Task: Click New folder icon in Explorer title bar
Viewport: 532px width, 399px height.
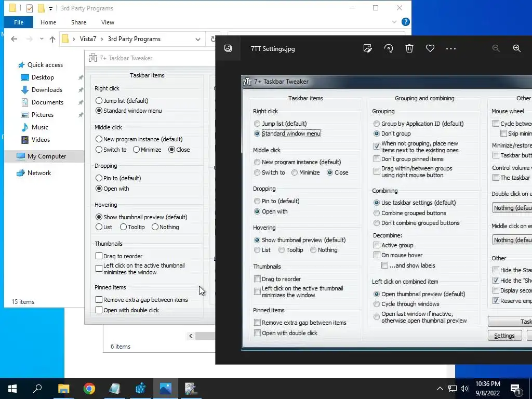Action: click(41, 8)
